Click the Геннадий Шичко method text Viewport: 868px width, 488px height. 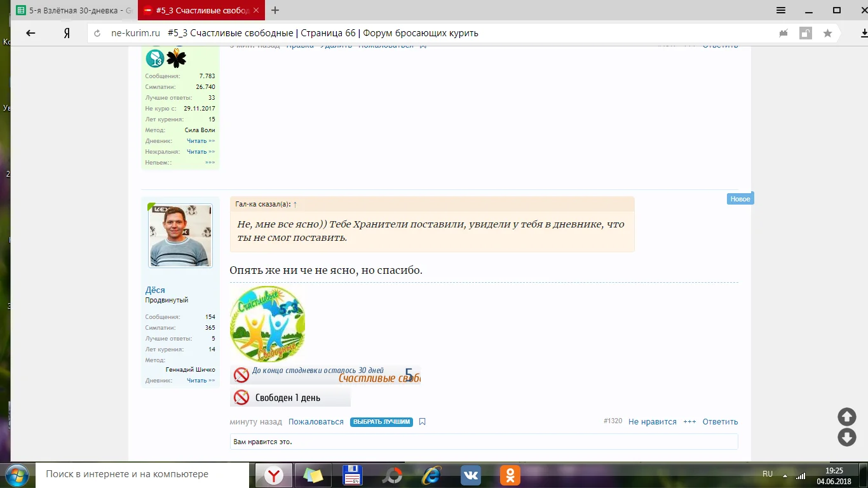pos(191,370)
